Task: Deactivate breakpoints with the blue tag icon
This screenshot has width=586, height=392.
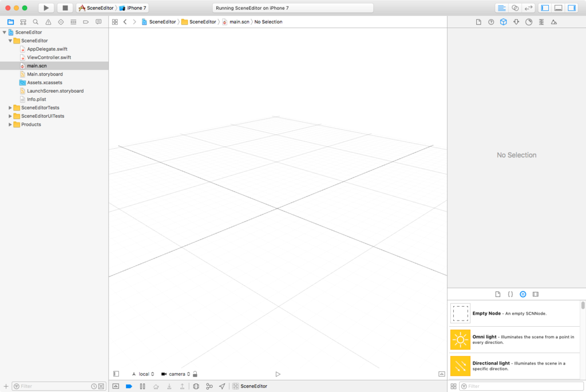Action: pyautogui.click(x=129, y=386)
